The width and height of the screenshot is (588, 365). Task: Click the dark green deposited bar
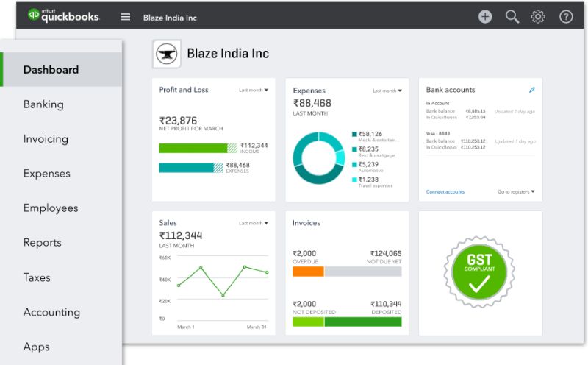click(363, 322)
